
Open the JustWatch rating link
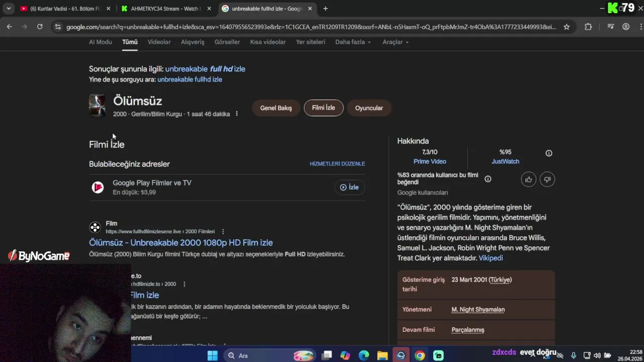click(x=505, y=161)
